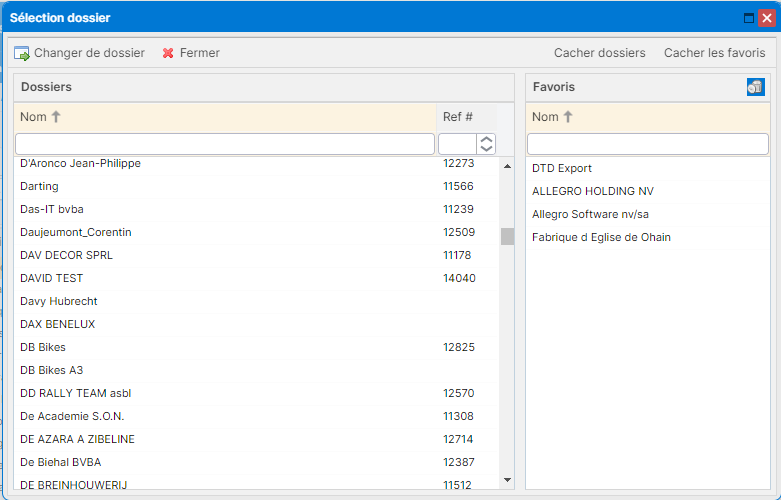Viewport: 781px width, 500px height.
Task: Select DAX BENELUX dossier
Action: tap(256, 324)
